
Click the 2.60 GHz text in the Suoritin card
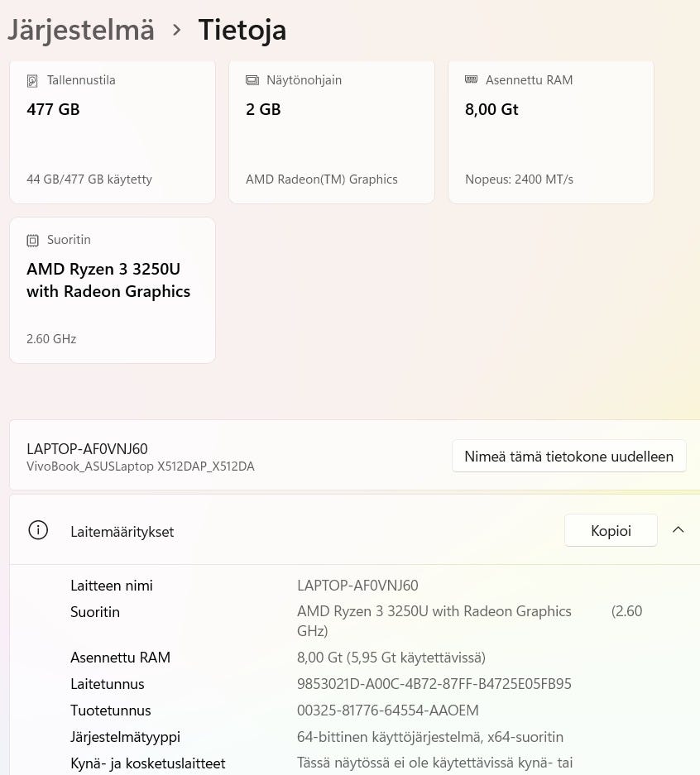pyautogui.click(x=51, y=339)
